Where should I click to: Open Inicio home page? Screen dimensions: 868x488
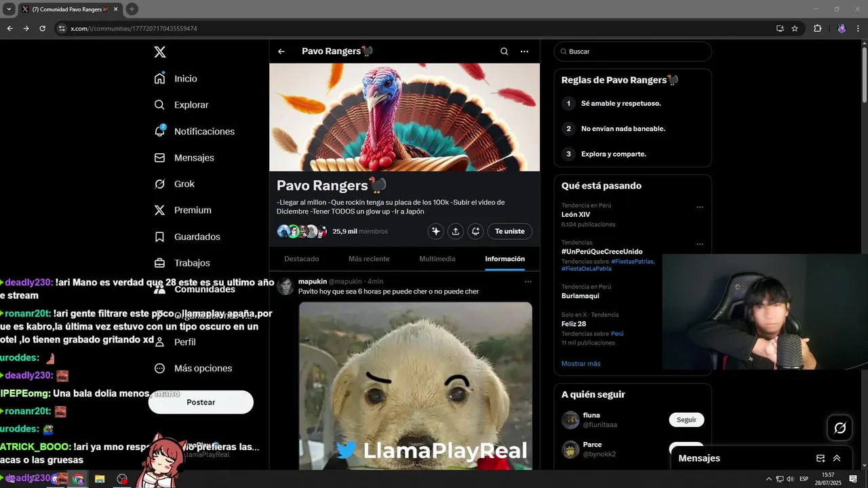(176, 79)
